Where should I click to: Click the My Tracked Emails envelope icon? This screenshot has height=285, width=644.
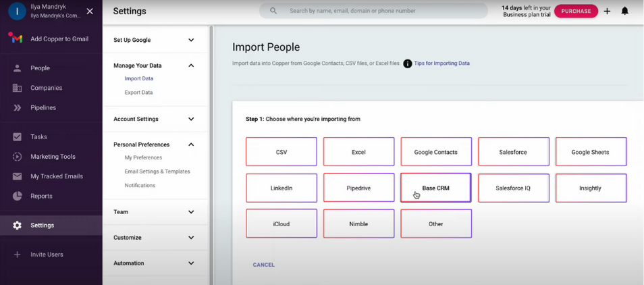click(x=18, y=176)
